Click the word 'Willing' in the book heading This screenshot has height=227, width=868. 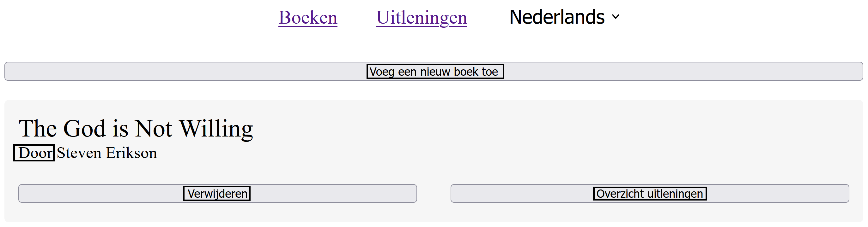tap(216, 128)
